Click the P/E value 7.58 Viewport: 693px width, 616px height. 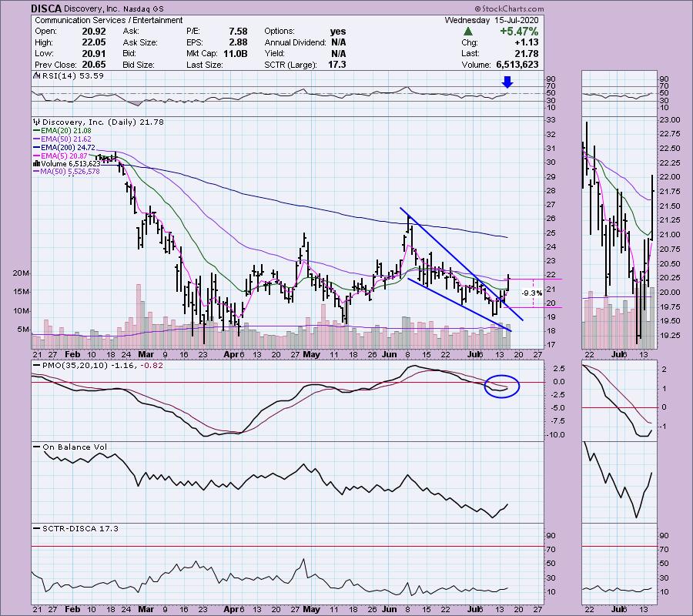[x=238, y=32]
